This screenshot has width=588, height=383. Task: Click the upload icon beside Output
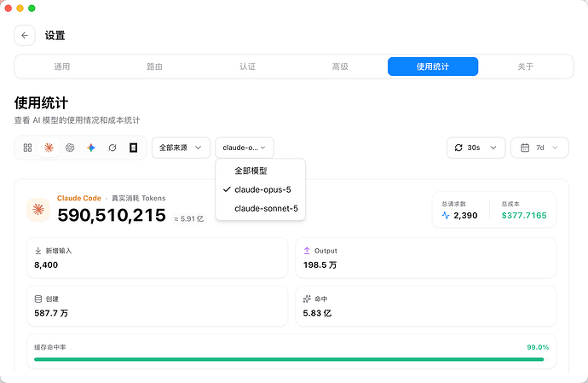pyautogui.click(x=307, y=251)
